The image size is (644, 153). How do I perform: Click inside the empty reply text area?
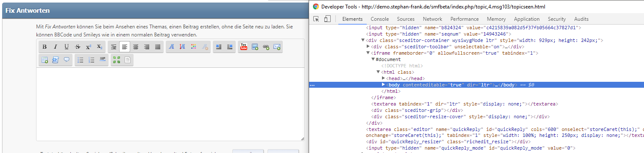coord(170,104)
